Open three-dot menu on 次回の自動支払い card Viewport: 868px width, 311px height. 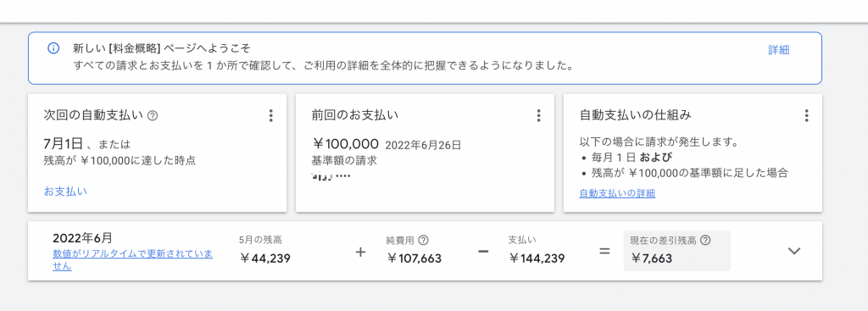(270, 115)
